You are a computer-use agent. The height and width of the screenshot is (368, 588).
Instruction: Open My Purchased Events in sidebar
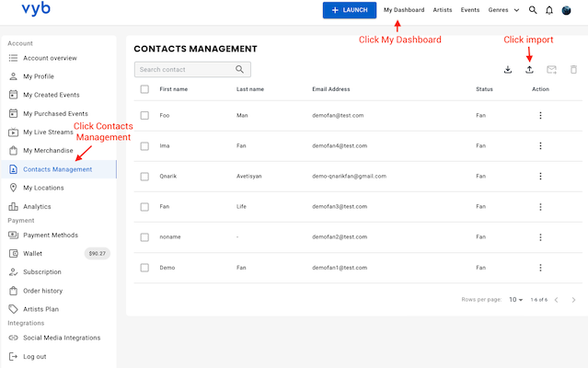tap(55, 113)
